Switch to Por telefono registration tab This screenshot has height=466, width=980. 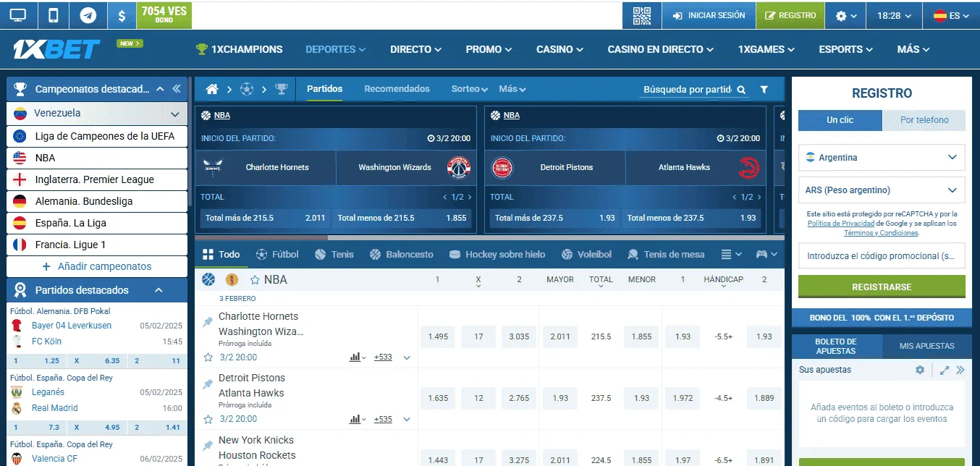924,120
